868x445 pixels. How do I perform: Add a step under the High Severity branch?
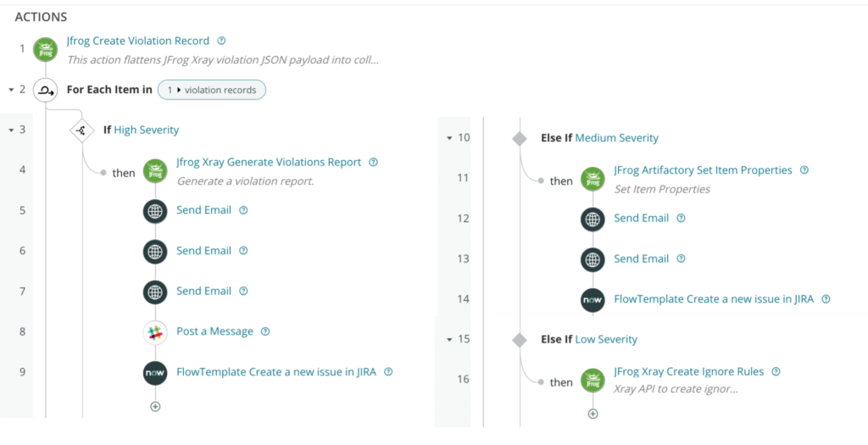(x=155, y=406)
